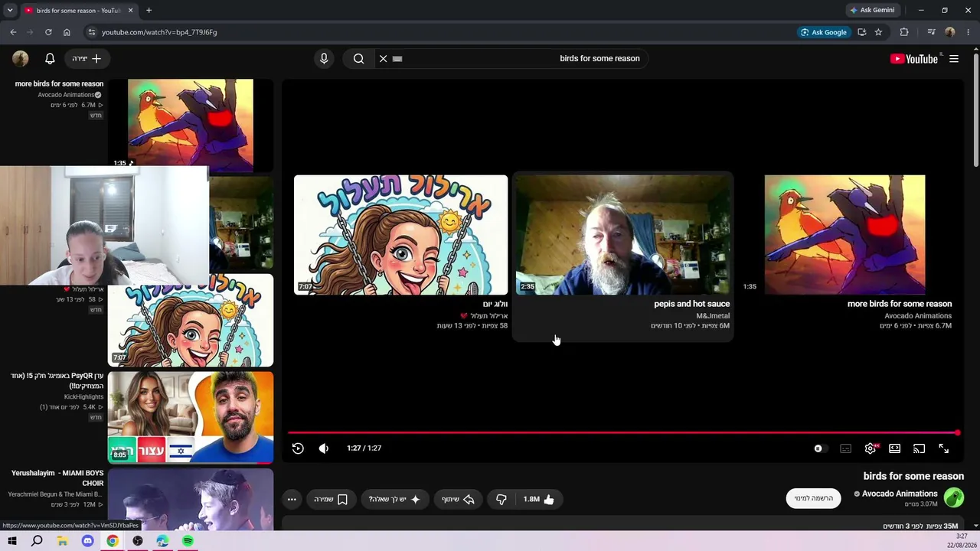Click the replay video button in player

pos(298,448)
